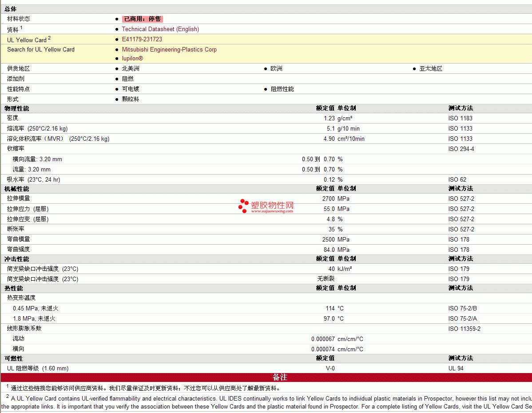Click the '弯曲强度' row label
The width and height of the screenshot is (532, 413).
pos(18,250)
